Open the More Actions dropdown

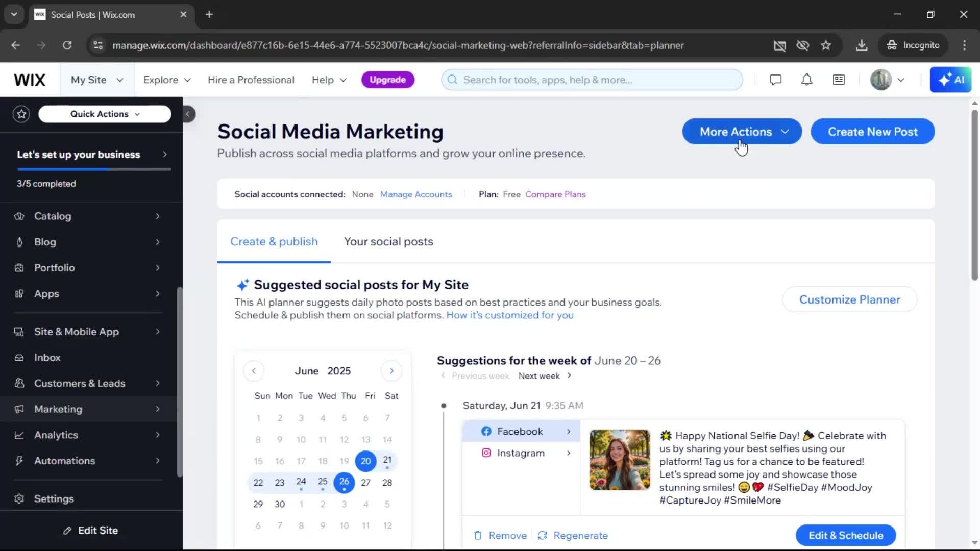pos(742,132)
